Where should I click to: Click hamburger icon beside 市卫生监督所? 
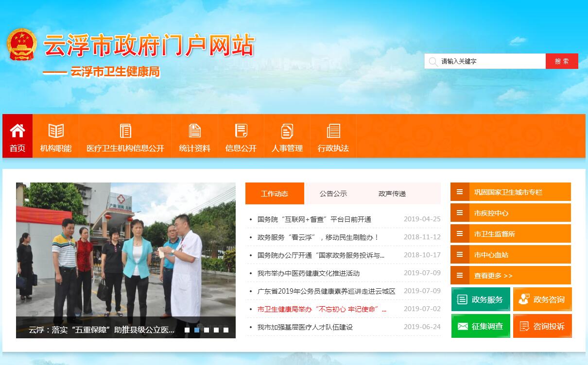pyautogui.click(x=460, y=233)
